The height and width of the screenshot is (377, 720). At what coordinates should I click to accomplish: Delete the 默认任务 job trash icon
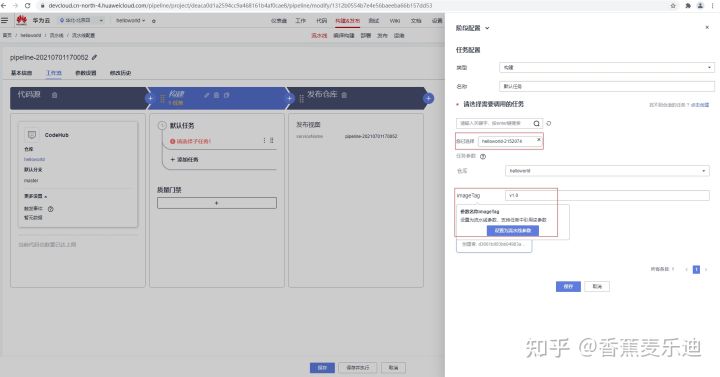click(272, 141)
